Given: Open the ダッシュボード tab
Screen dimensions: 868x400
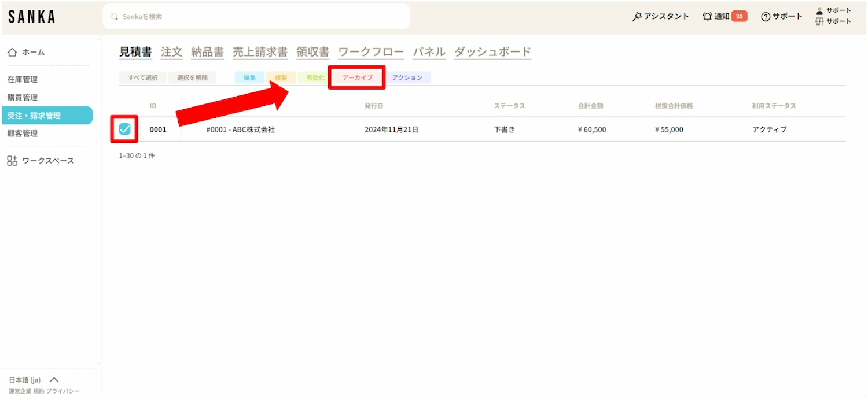Looking at the screenshot, I should pos(492,52).
